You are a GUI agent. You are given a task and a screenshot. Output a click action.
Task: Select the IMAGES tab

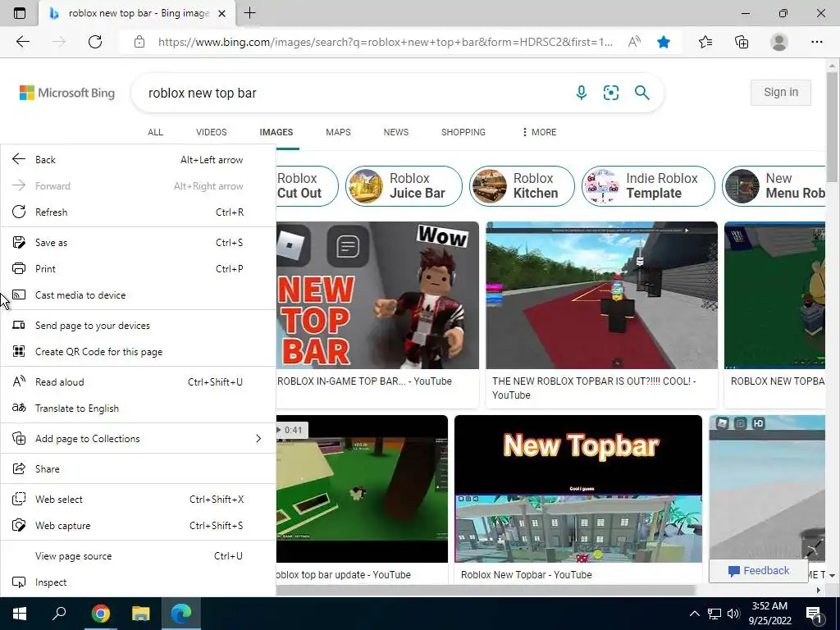276,132
